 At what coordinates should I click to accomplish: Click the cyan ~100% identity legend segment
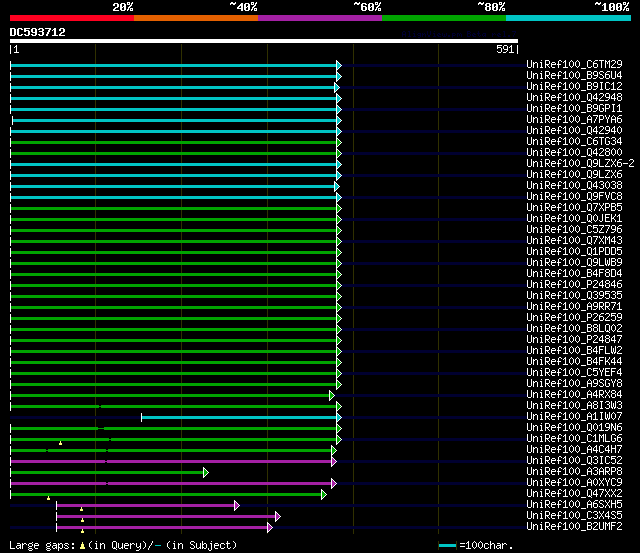567,18
